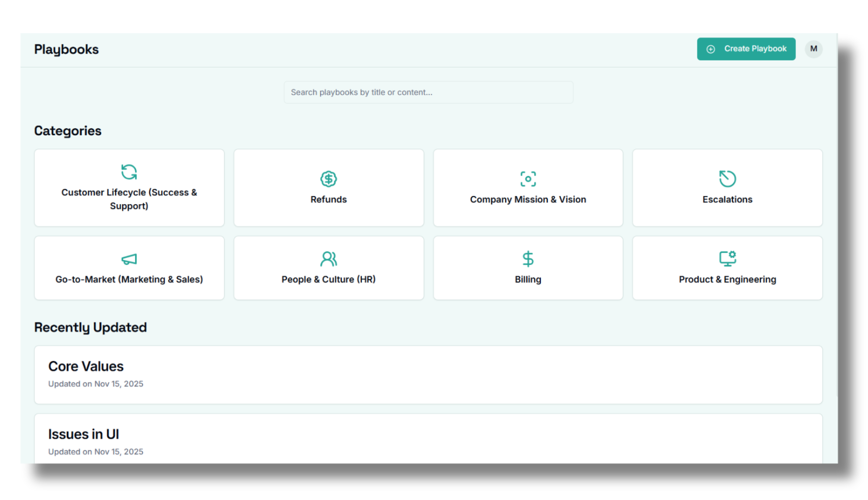Click the plus icon on Create Playbook
The width and height of the screenshot is (868, 500).
[711, 49]
